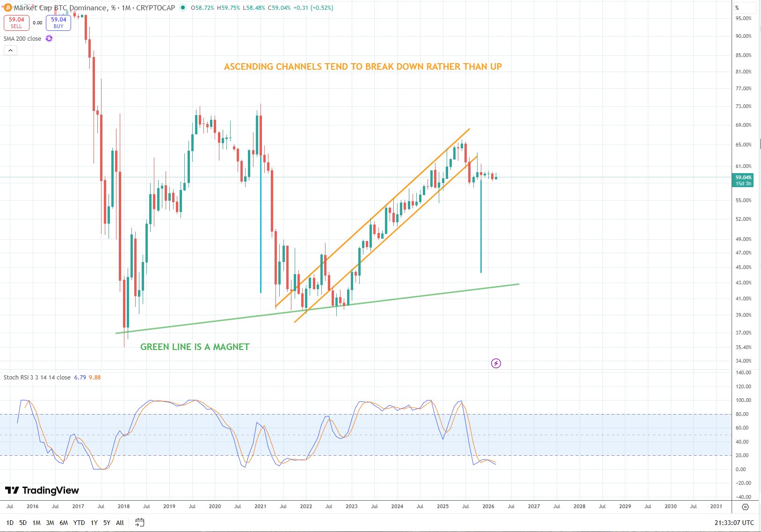Viewport: 761px width, 532px height.
Task: Switch to the YTD time range
Action: click(79, 523)
